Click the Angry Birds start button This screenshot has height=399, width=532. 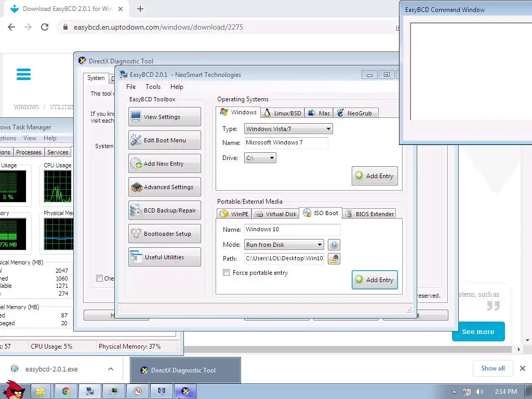point(14,390)
